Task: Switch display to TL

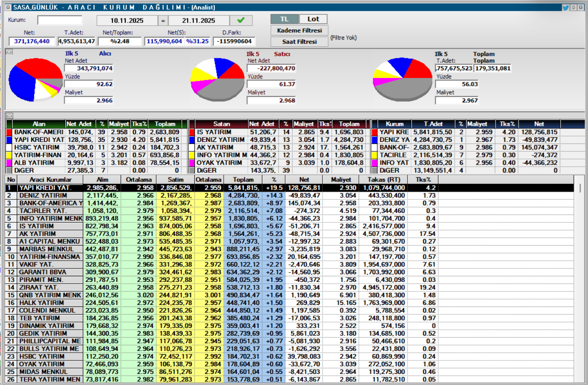Action: [284, 19]
